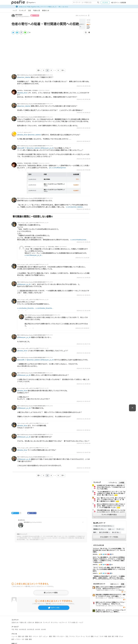The image size is (138, 644).
Task: Open the three-dot article options menu
Action: [x=89, y=15]
